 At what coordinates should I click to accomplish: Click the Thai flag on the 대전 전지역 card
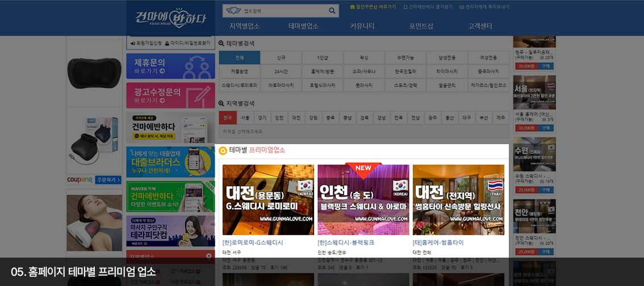(x=496, y=186)
